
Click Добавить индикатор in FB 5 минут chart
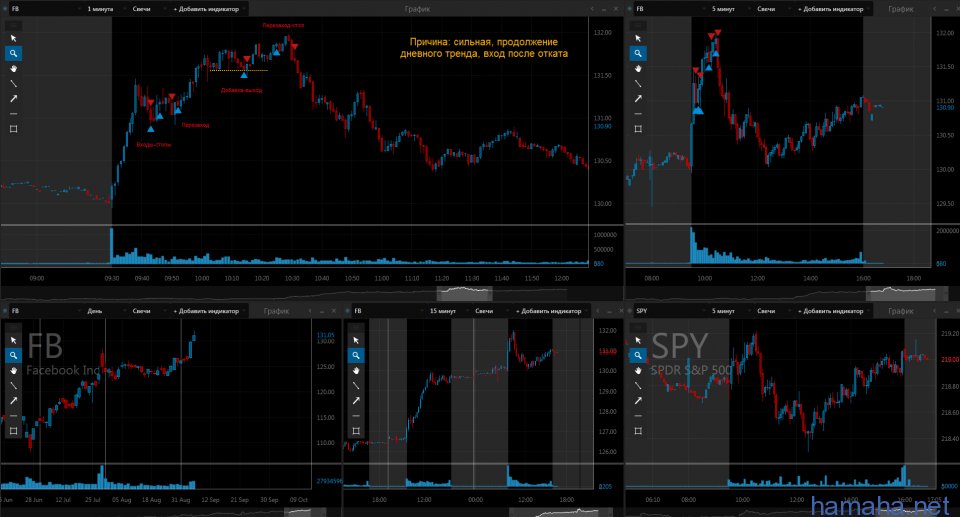pos(833,9)
